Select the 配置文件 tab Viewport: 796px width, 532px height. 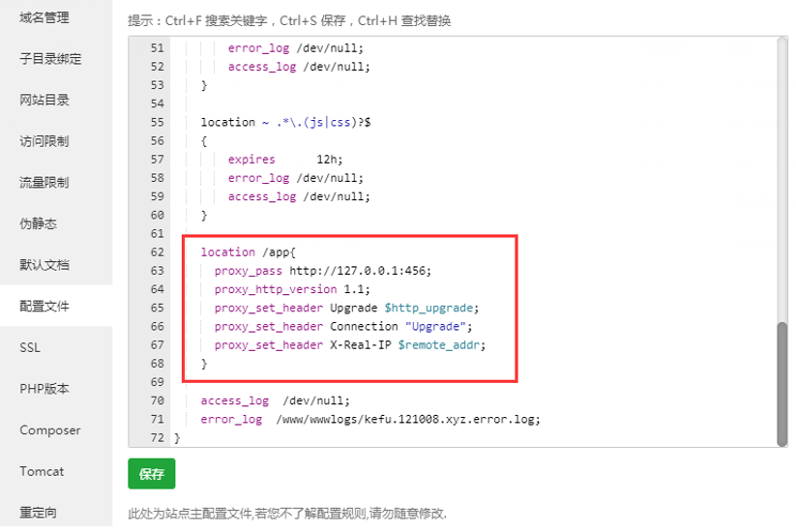[44, 306]
